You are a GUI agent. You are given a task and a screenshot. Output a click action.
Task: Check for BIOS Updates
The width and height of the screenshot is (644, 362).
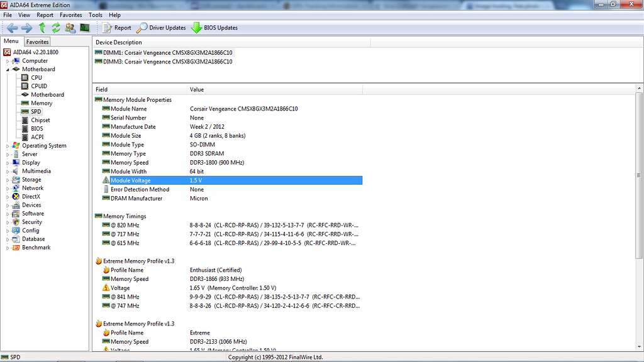[x=214, y=28]
